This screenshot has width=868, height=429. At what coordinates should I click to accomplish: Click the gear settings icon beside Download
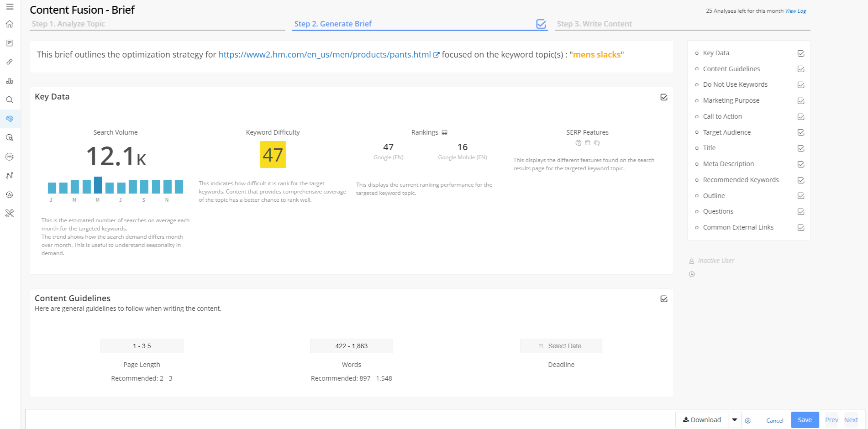(747, 420)
